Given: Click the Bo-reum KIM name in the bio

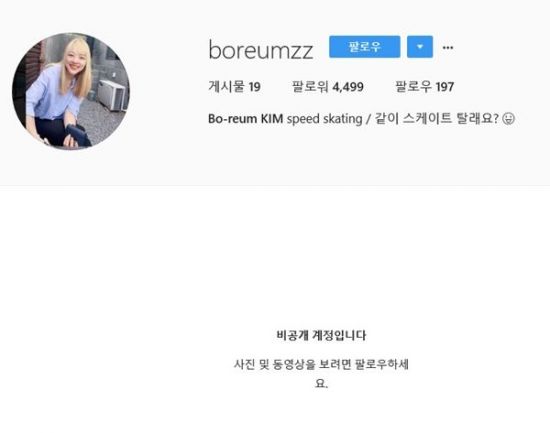Looking at the screenshot, I should pyautogui.click(x=246, y=119).
